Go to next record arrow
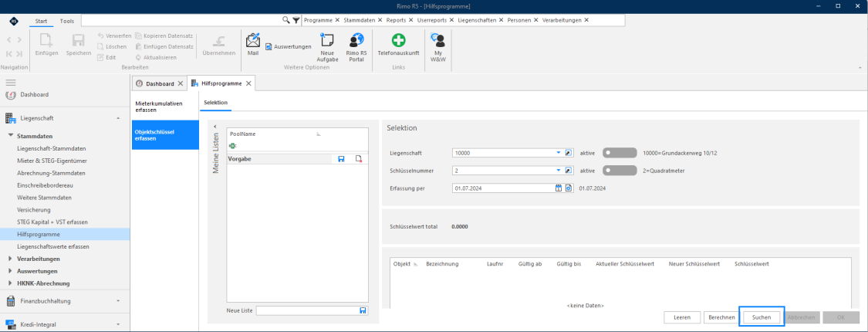Viewport: 868px width, 332px height. point(19,40)
